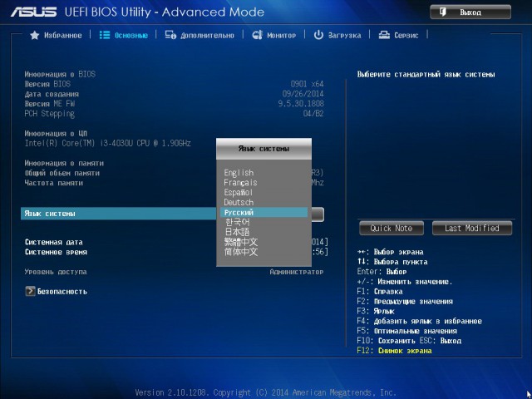Image resolution: width=532 pixels, height=399 pixels.
Task: Click the F1 Справка hint
Action: (380, 292)
